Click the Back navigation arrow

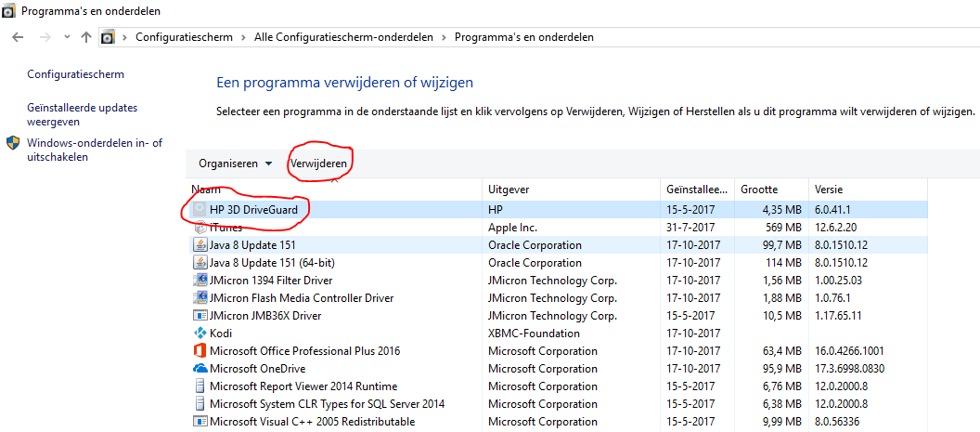(x=18, y=37)
